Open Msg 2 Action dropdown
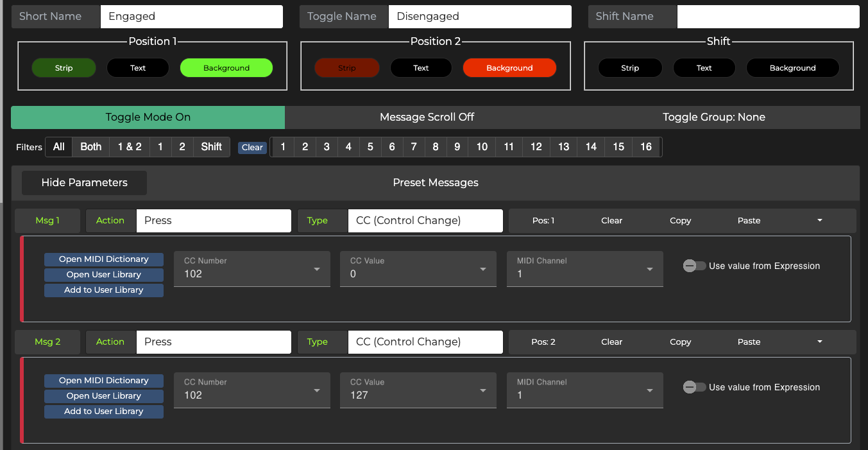Image resolution: width=868 pixels, height=450 pixels. tap(214, 342)
